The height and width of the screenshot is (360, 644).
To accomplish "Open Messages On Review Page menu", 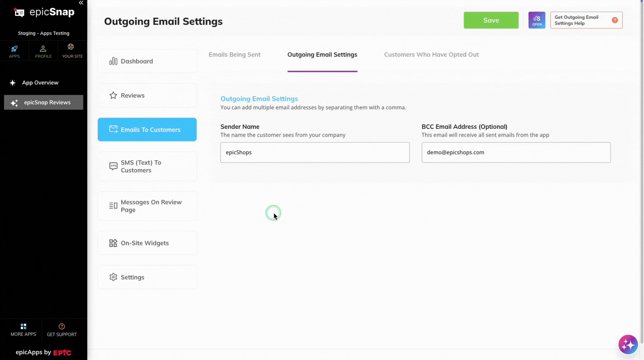I will pos(147,206).
